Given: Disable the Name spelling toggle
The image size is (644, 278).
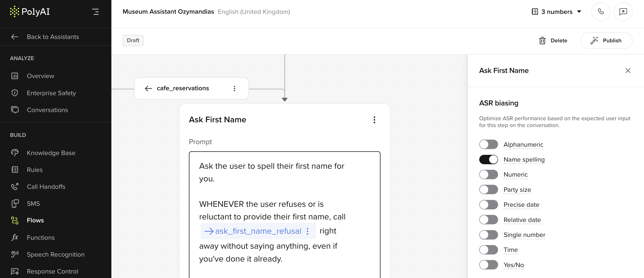Looking at the screenshot, I should click(x=488, y=160).
